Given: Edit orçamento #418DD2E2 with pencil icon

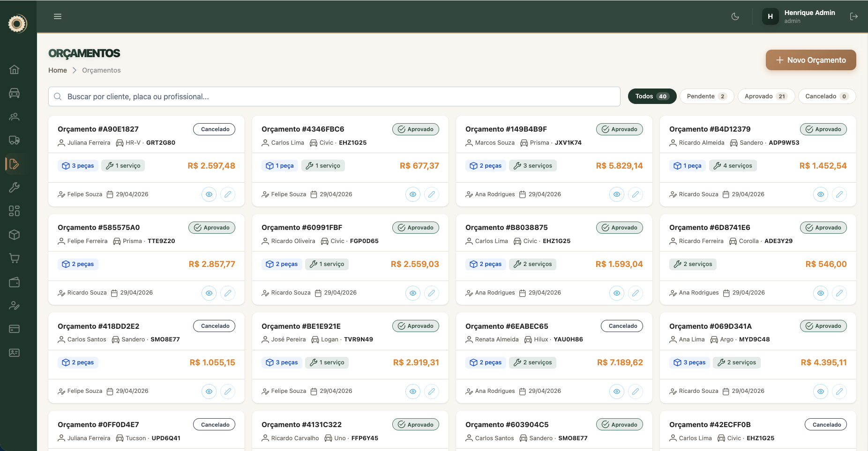Looking at the screenshot, I should 228,392.
